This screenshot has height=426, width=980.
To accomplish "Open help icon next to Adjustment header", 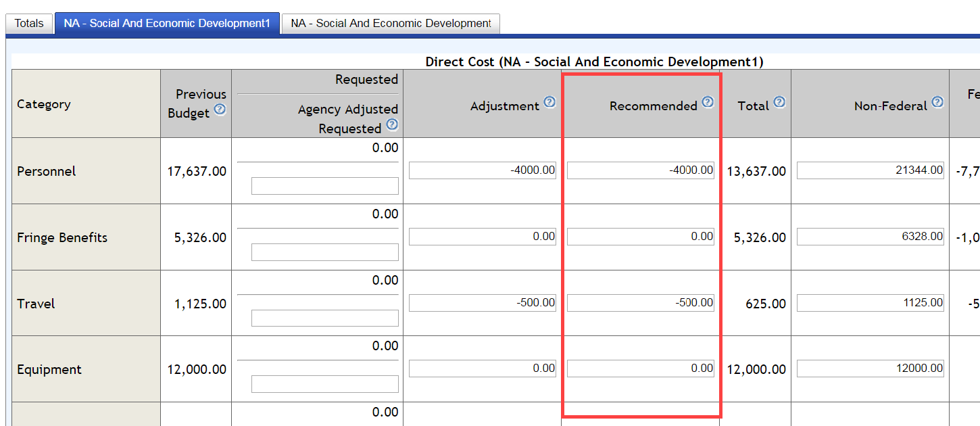I will (x=549, y=102).
